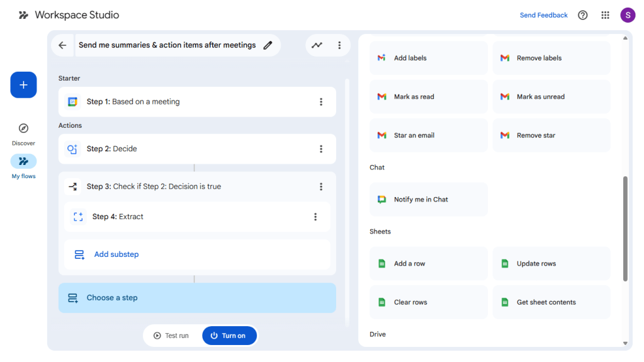This screenshot has height=362, width=644.
Task: Go back with the left arrow icon
Action: coord(62,45)
